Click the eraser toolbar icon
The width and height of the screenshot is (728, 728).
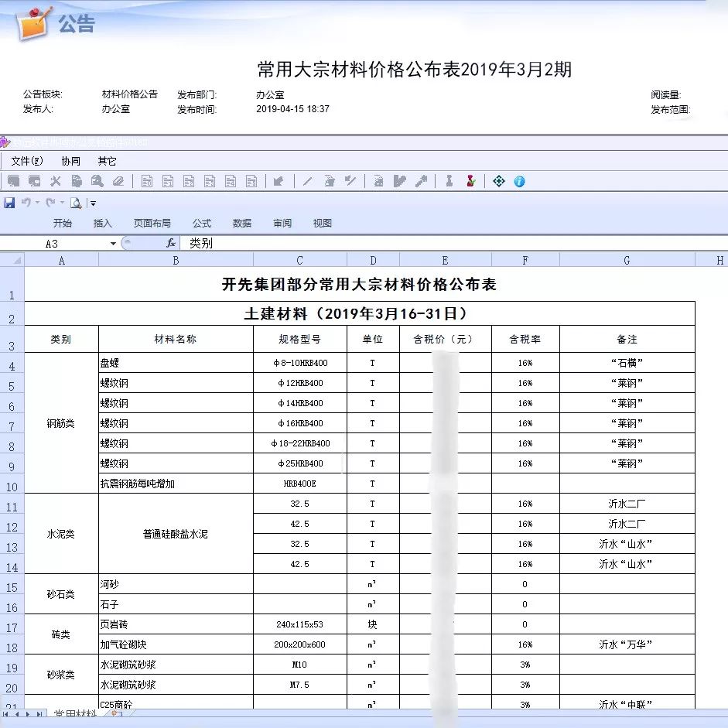point(118,181)
